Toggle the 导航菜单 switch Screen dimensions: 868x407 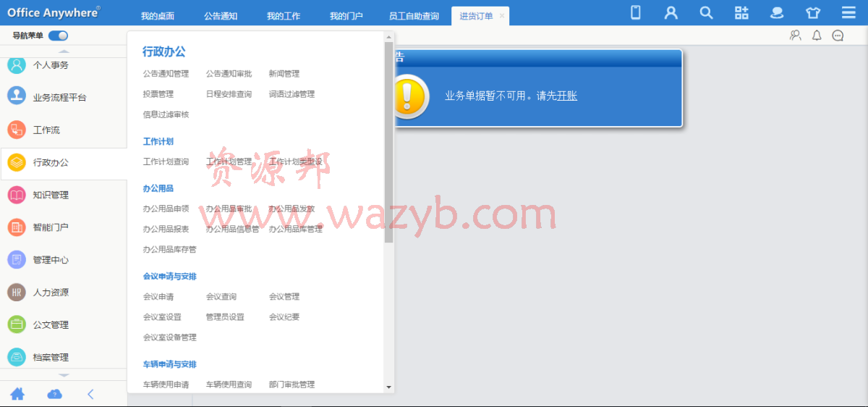(59, 35)
